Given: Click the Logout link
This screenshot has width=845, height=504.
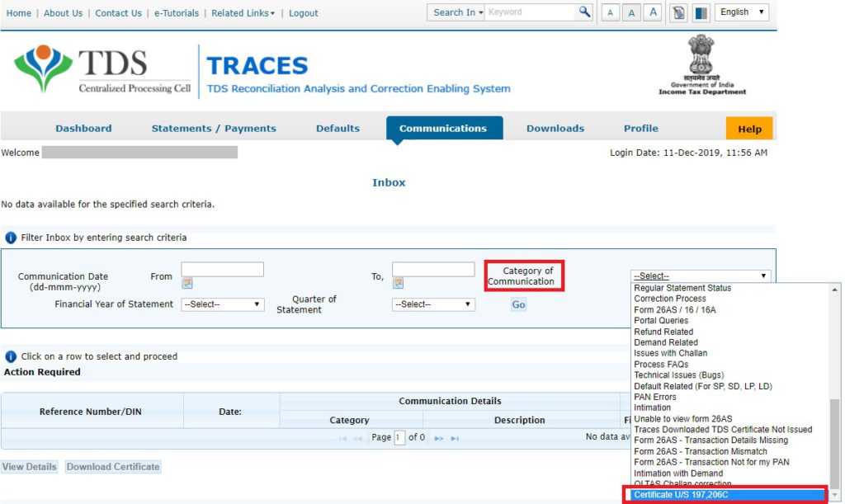Looking at the screenshot, I should coord(304,13).
